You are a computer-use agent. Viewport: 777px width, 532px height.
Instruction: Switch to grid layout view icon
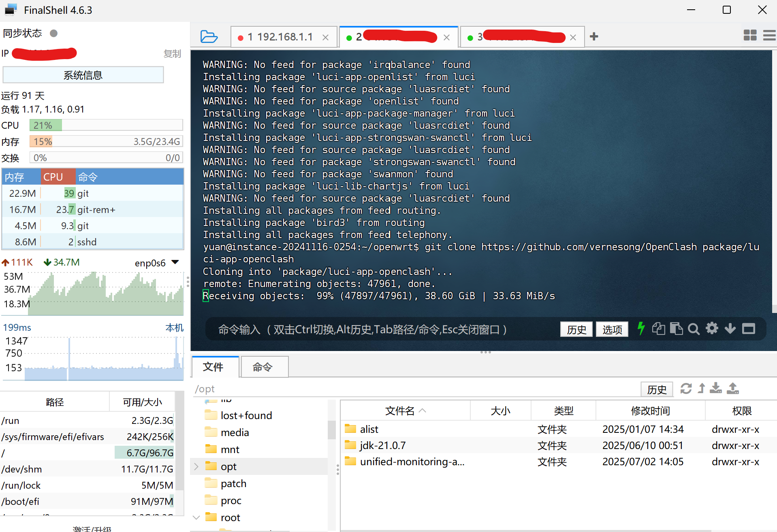750,36
